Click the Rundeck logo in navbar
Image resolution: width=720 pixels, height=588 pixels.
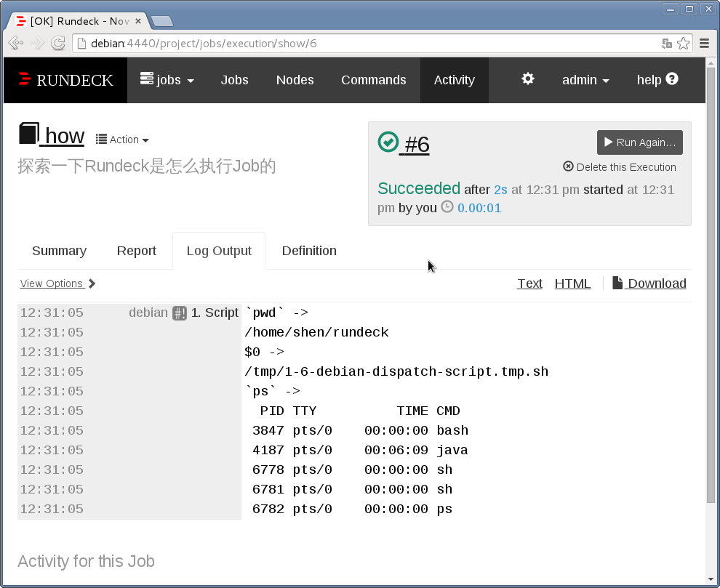click(x=65, y=80)
